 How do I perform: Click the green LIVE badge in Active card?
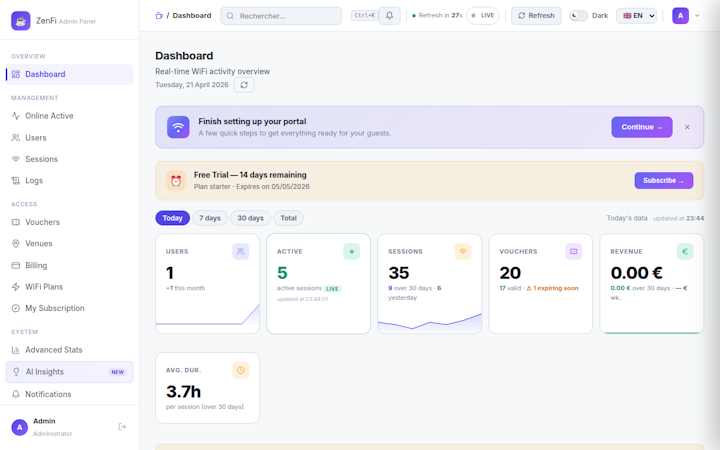332,289
